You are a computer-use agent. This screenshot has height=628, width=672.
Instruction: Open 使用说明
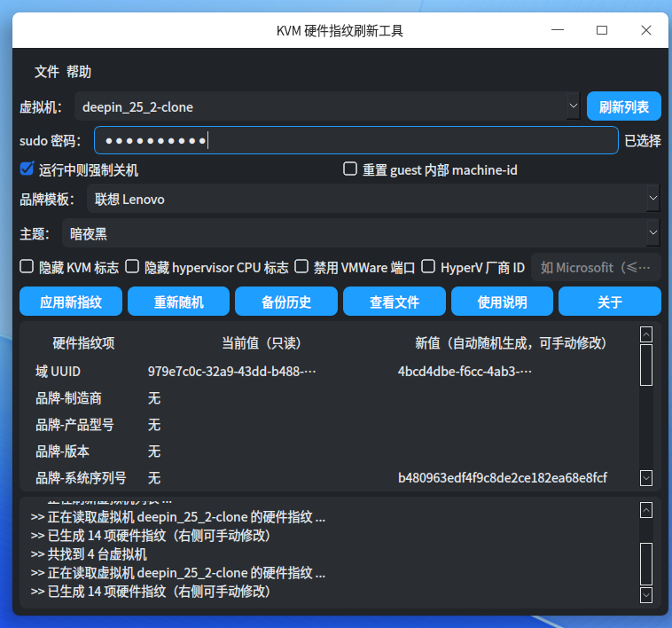[503, 302]
